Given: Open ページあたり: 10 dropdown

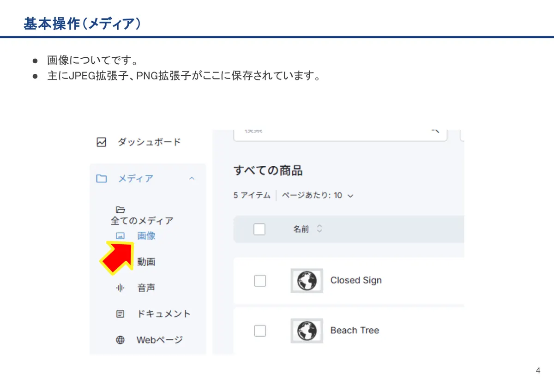Looking at the screenshot, I should click(318, 195).
